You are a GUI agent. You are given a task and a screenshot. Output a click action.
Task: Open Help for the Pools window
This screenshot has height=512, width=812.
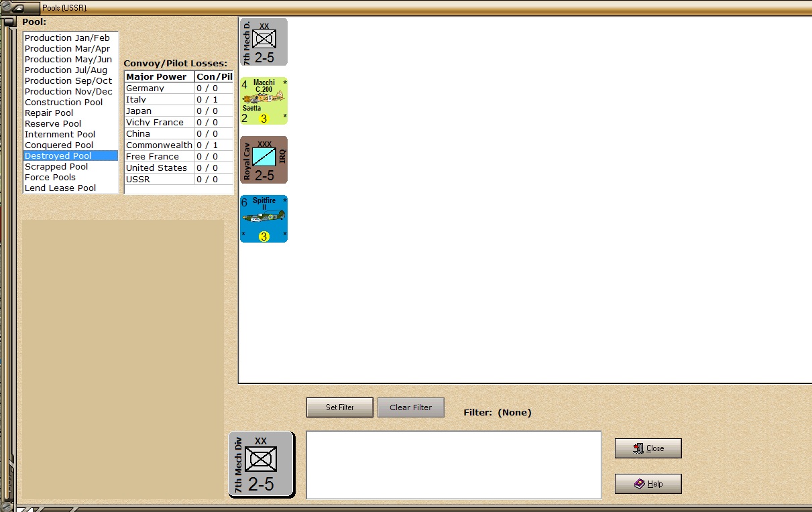[648, 484]
